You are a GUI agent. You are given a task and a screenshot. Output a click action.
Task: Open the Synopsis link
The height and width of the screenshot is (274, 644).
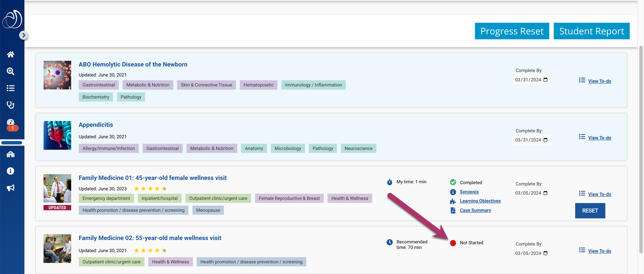[x=469, y=192]
